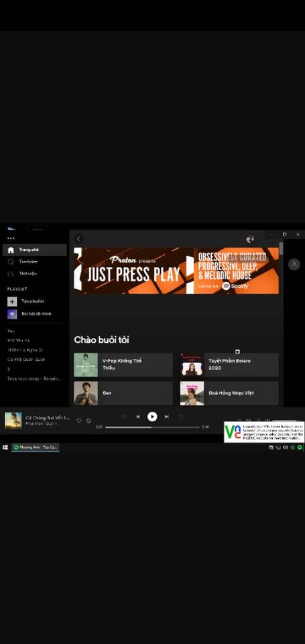Click the VNC upgrade notification
305x644 pixels.
click(x=264, y=432)
